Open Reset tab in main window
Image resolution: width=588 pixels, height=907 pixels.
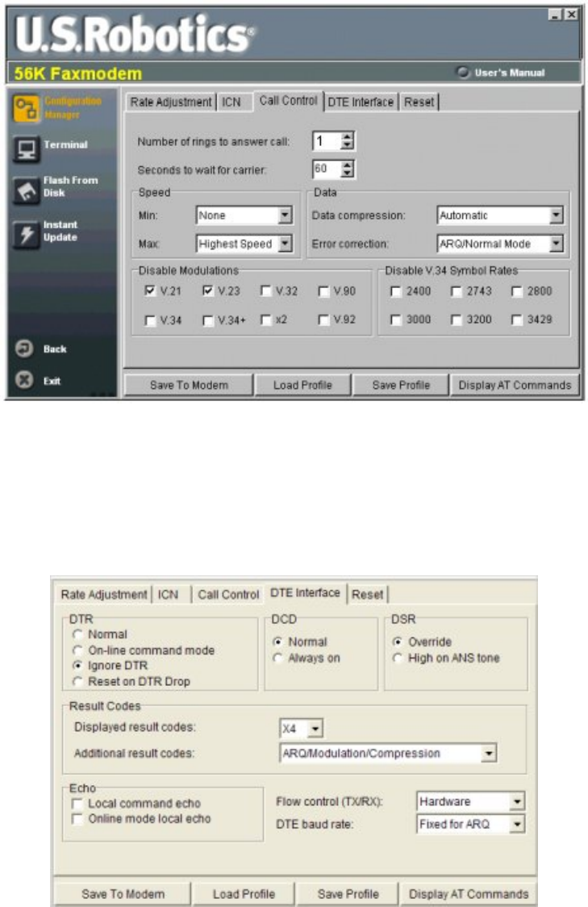click(419, 102)
